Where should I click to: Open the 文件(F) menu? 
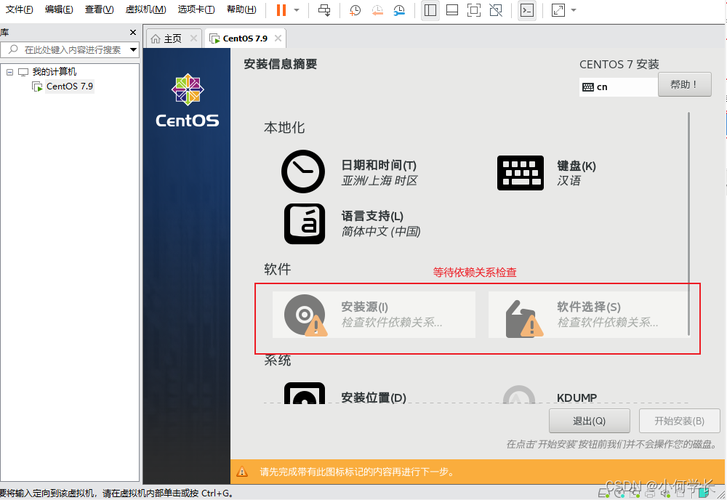coord(19,9)
